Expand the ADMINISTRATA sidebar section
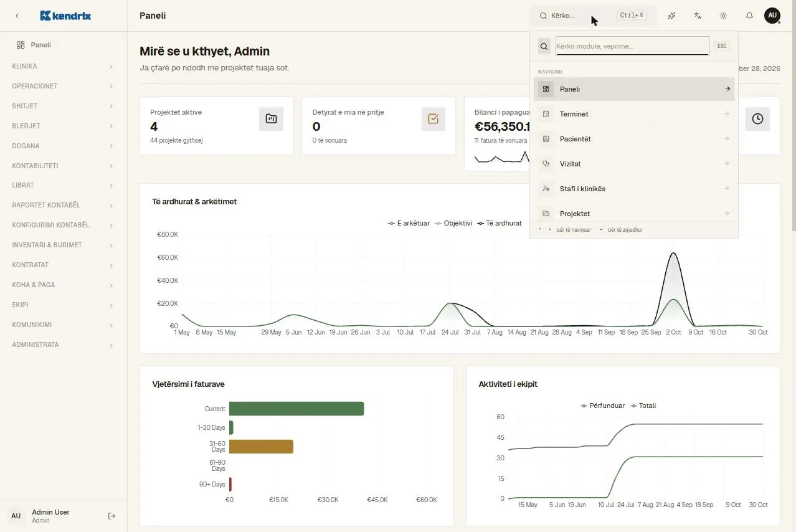The image size is (796, 532). (x=63, y=344)
